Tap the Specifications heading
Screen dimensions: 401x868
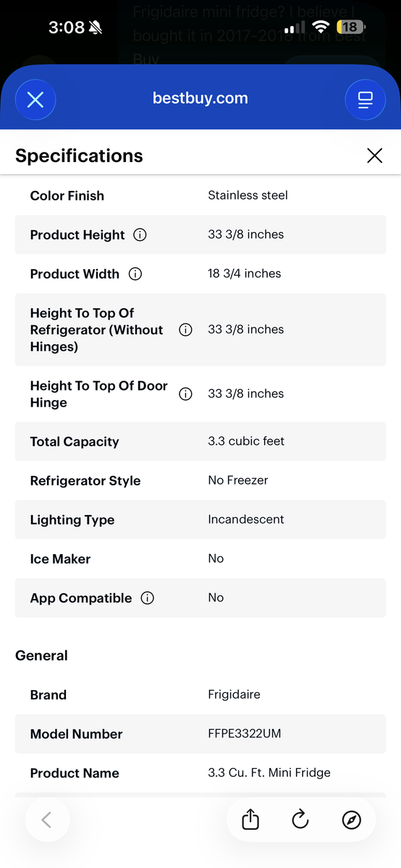(x=79, y=156)
